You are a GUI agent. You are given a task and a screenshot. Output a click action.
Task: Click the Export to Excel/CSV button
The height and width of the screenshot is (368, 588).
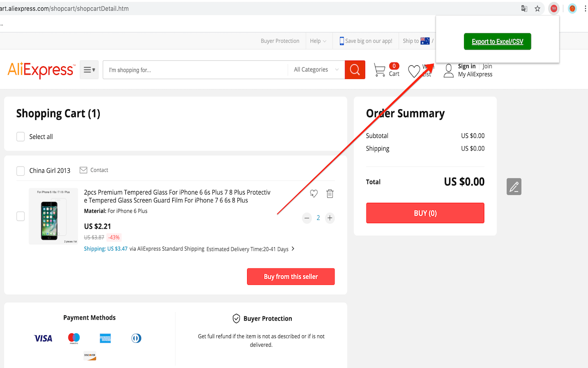pos(498,41)
